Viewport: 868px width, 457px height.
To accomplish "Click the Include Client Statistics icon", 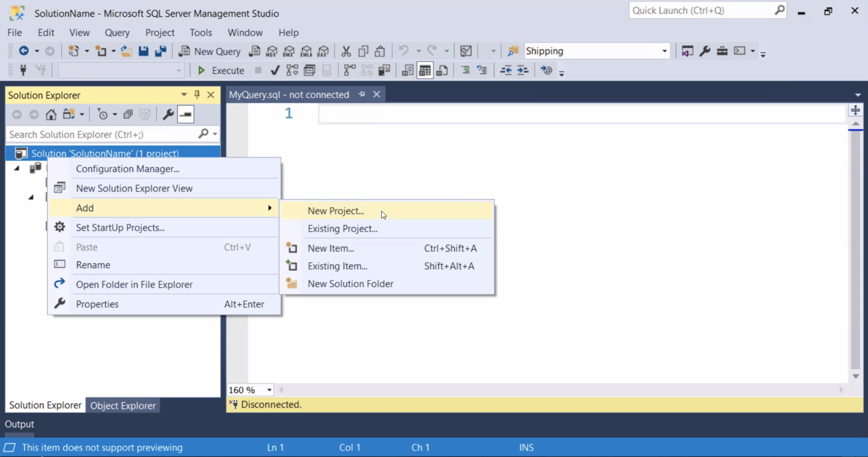I will click(384, 70).
